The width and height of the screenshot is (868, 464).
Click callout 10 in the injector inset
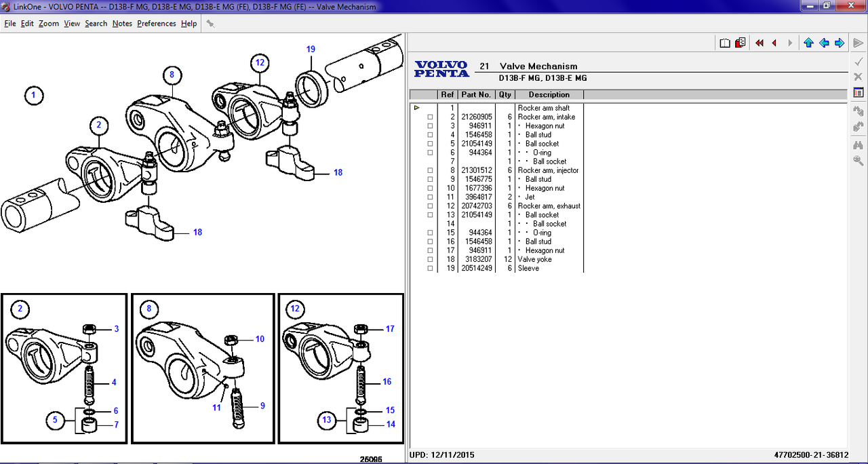pyautogui.click(x=260, y=339)
